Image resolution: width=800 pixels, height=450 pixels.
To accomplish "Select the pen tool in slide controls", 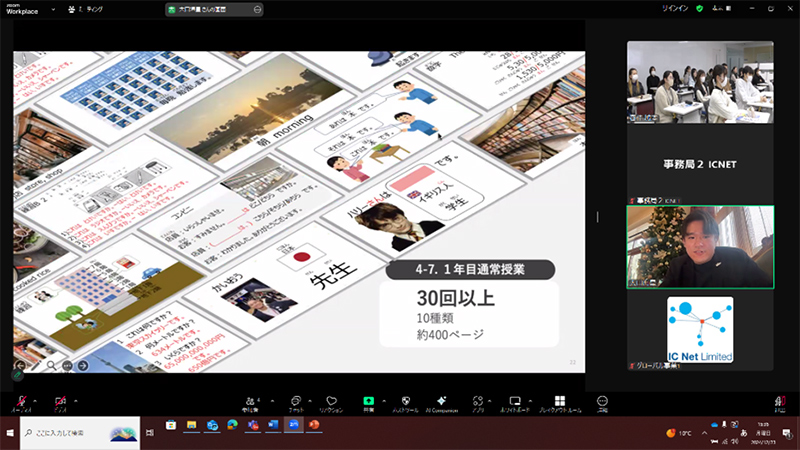I will click(36, 365).
